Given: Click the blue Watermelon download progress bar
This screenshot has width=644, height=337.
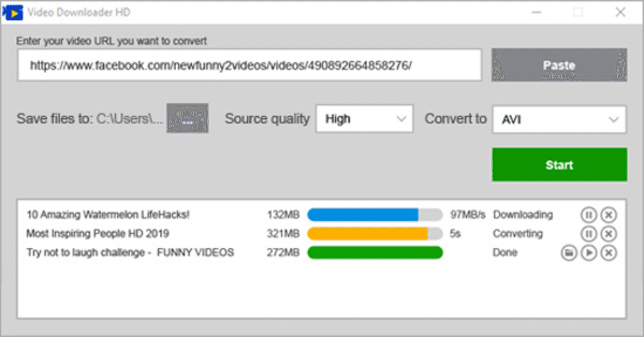Looking at the screenshot, I should pos(375,215).
